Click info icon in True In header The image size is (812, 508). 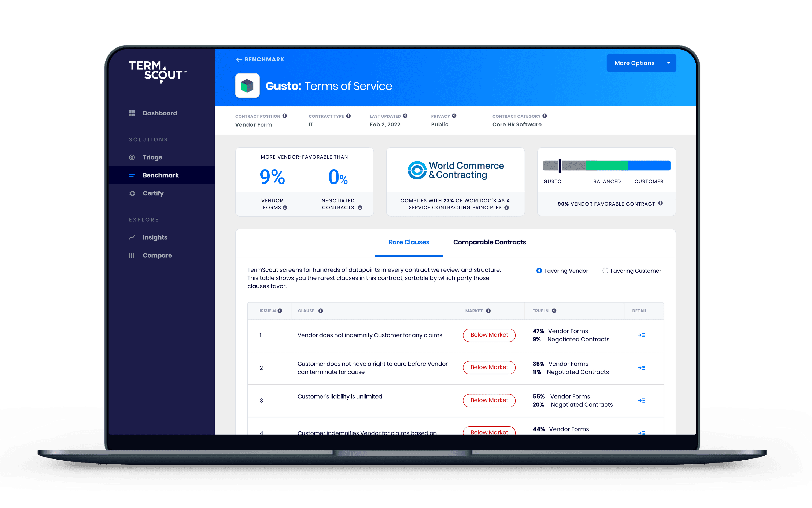[x=554, y=311]
